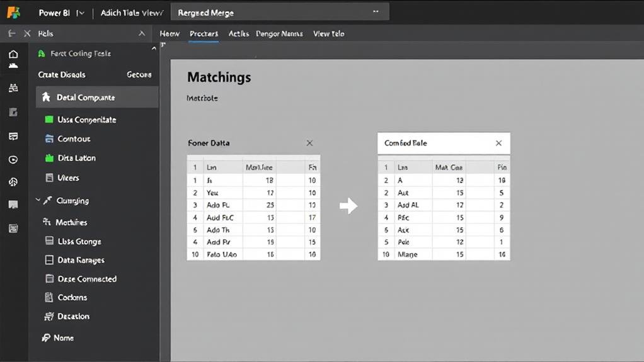The image size is (644, 362).
Task: Click the Decation icon
Action: 49,316
